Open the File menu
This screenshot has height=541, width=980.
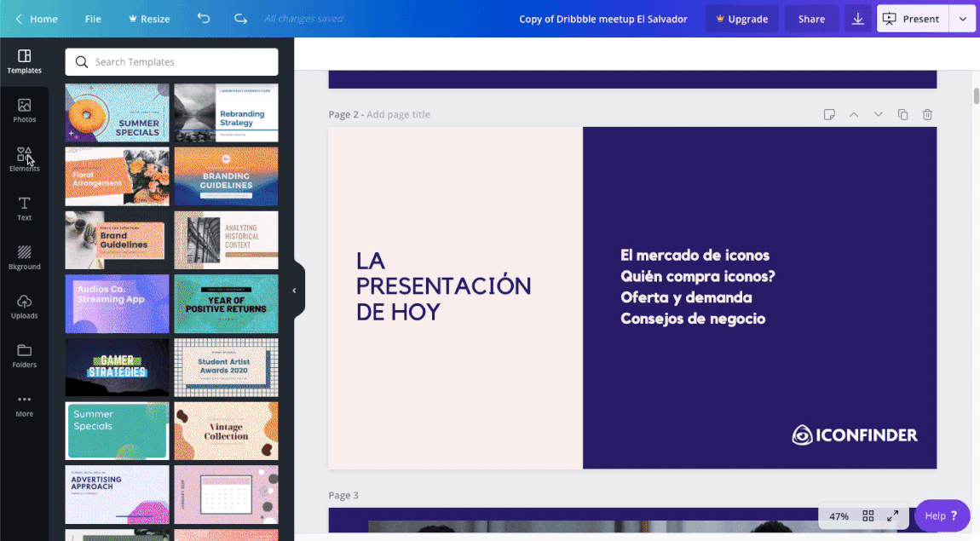coord(93,19)
